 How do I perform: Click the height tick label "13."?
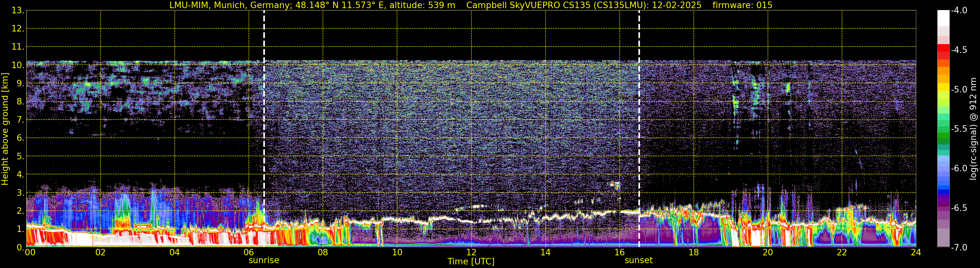pos(18,11)
